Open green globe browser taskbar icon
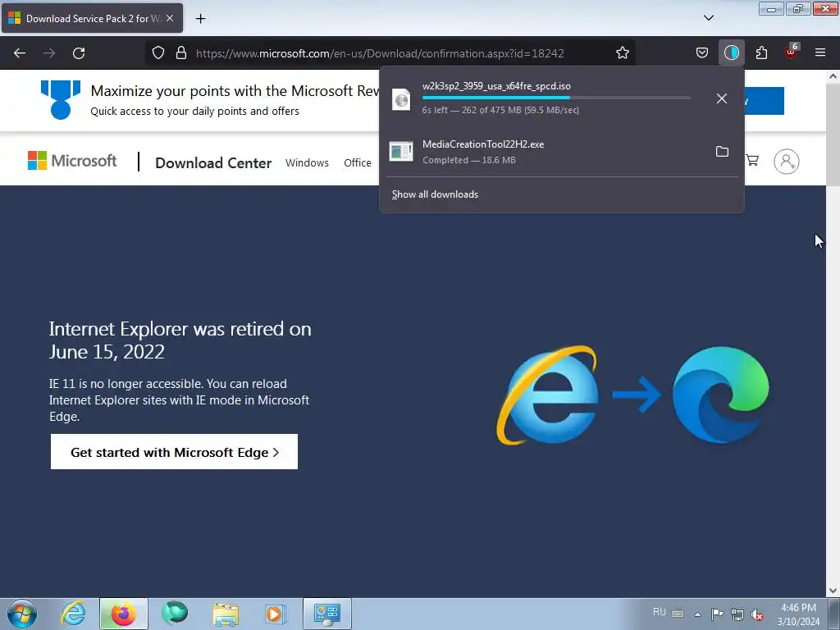Viewport: 840px width, 630px height. [175, 614]
